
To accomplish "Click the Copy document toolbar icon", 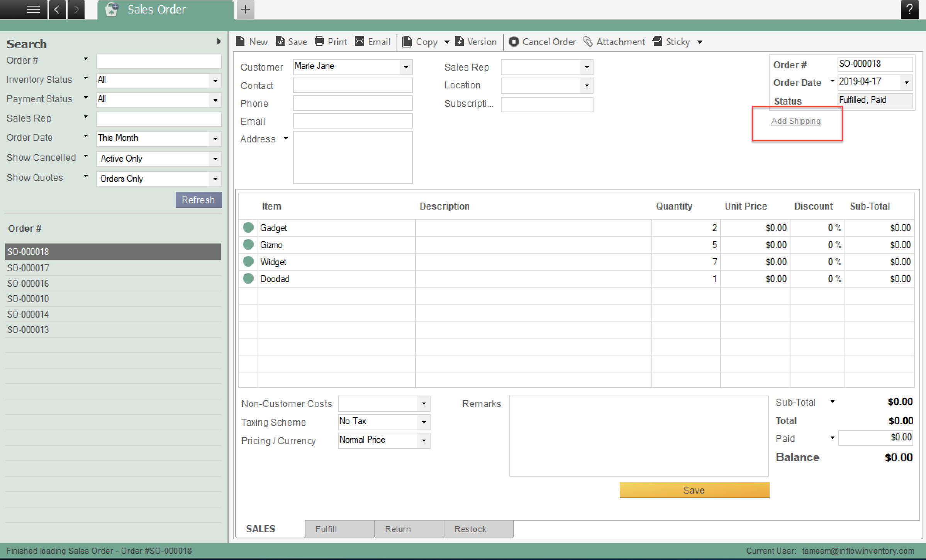I will [407, 41].
